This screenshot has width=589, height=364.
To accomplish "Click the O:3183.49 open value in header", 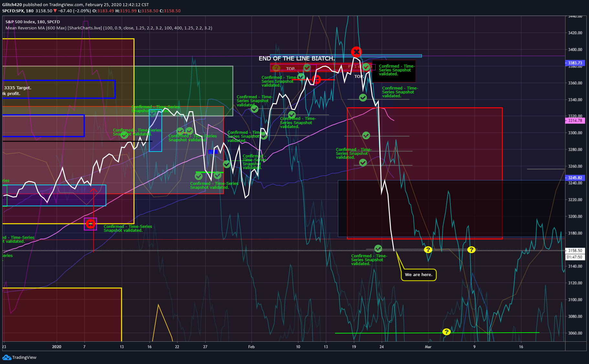I will tap(103, 11).
